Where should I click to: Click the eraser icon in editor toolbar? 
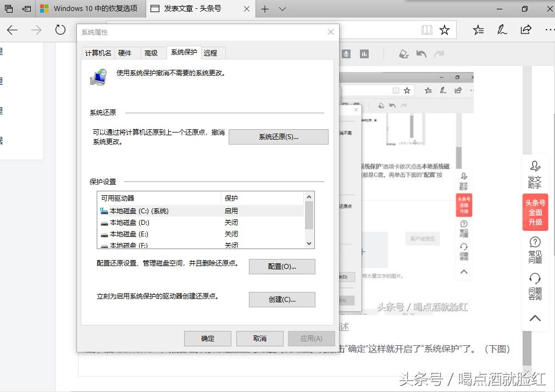click(x=403, y=53)
